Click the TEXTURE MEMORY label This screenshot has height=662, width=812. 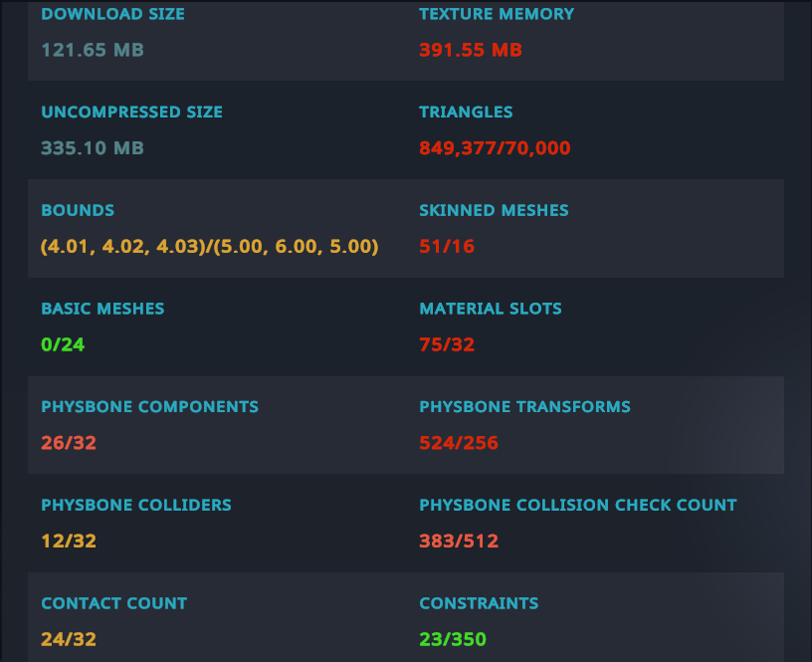[497, 14]
